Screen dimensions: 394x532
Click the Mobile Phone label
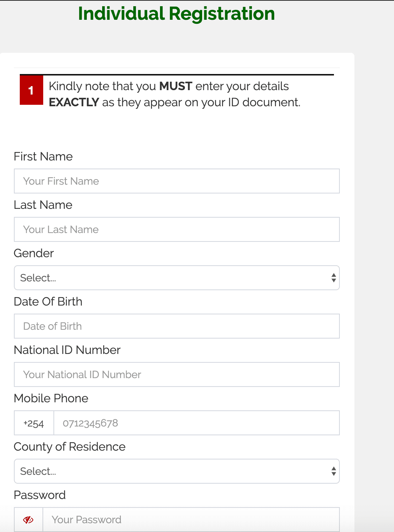(x=51, y=398)
